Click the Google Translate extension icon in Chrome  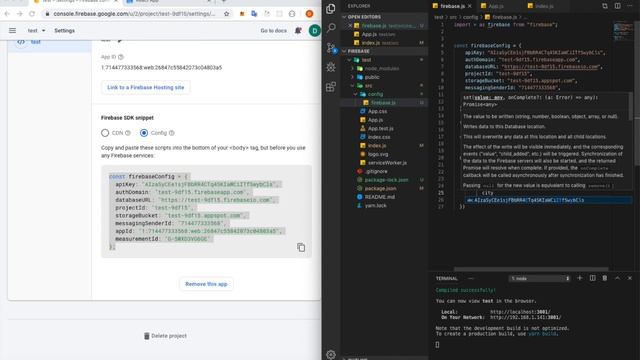254,14
